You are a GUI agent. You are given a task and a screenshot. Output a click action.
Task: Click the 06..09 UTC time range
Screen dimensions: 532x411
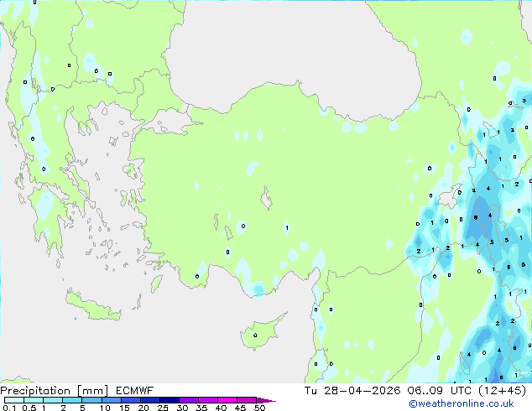(439, 391)
